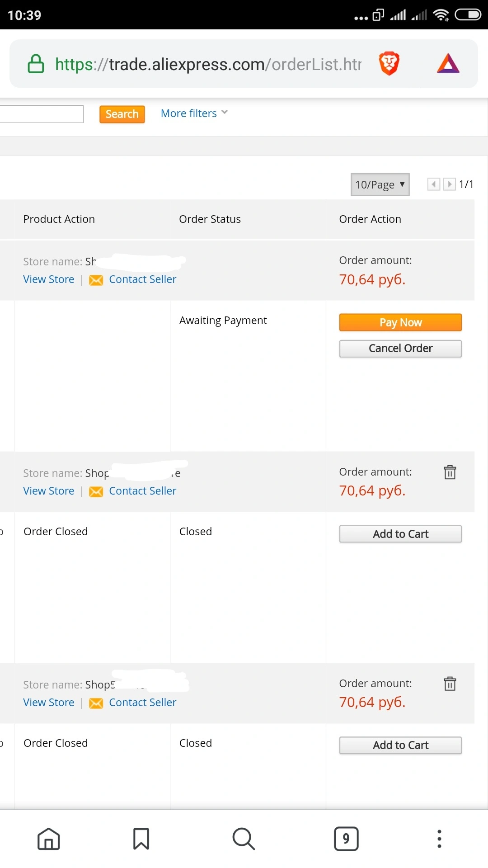Image resolution: width=488 pixels, height=868 pixels.
Task: Delete third order with trash icon
Action: 450,684
